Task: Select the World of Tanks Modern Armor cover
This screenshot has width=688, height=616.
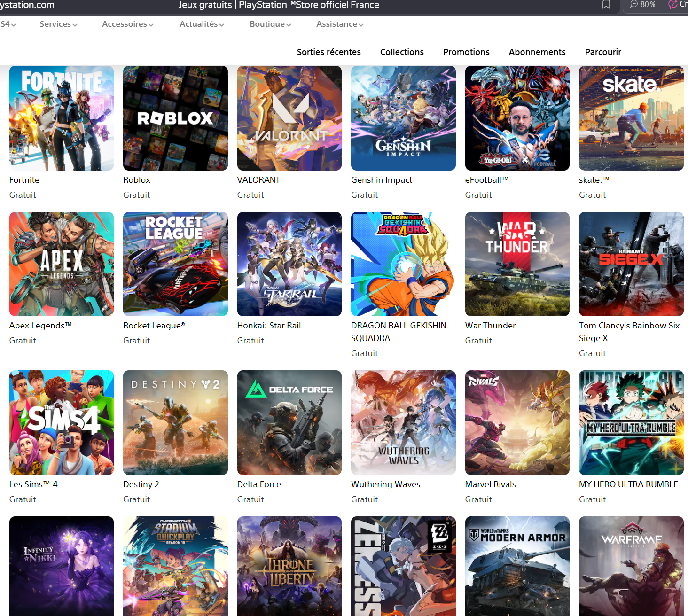Action: [x=517, y=566]
